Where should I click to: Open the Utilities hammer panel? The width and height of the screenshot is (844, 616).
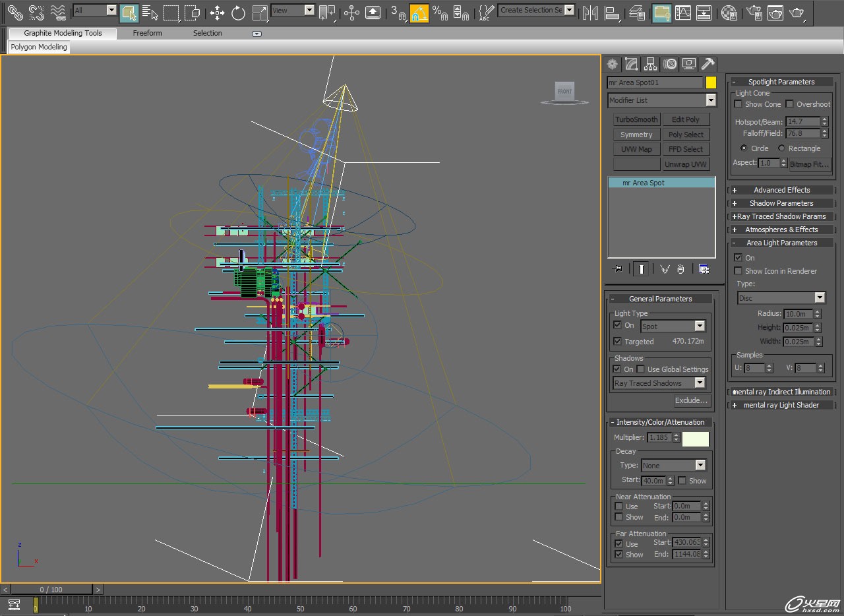(x=708, y=64)
